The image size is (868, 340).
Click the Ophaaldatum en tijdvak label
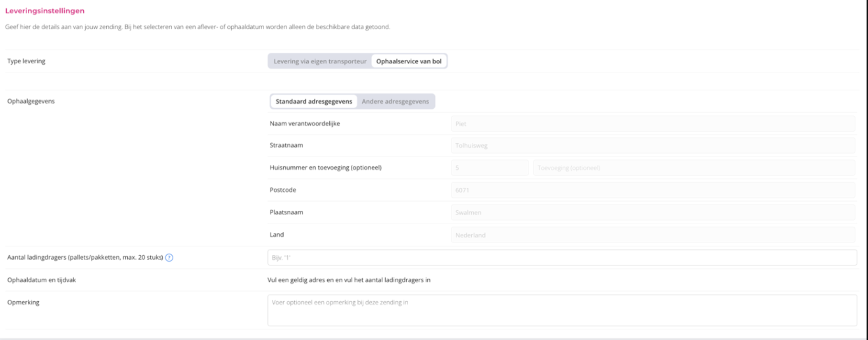pos(42,280)
